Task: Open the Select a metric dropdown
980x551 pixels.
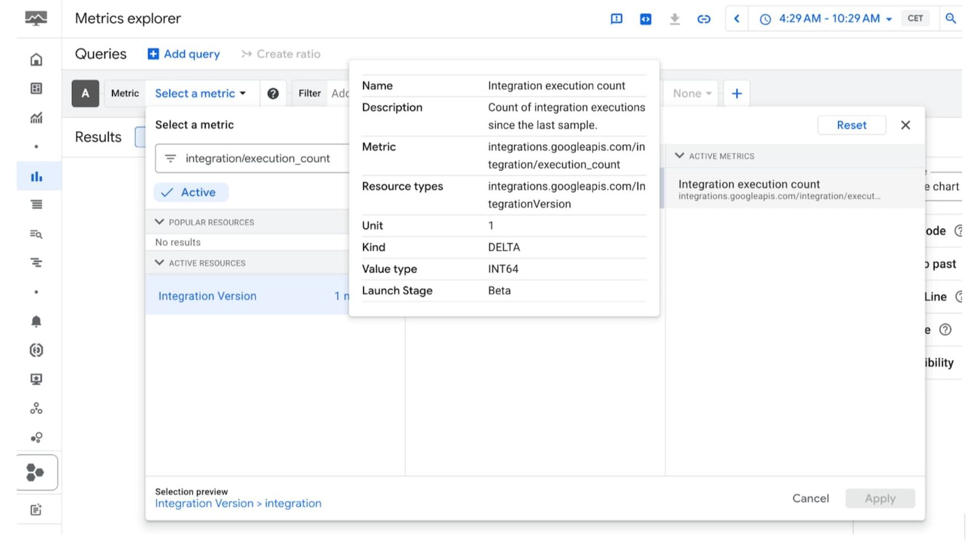Action: click(x=201, y=93)
